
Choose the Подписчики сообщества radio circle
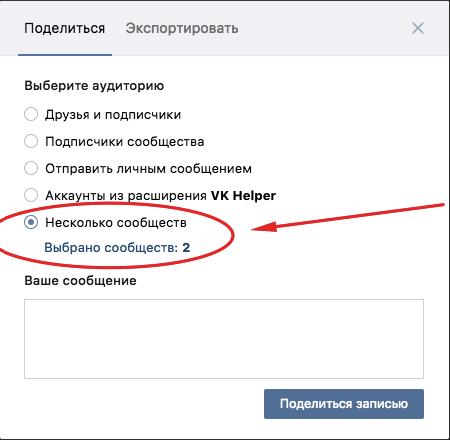coord(31,141)
